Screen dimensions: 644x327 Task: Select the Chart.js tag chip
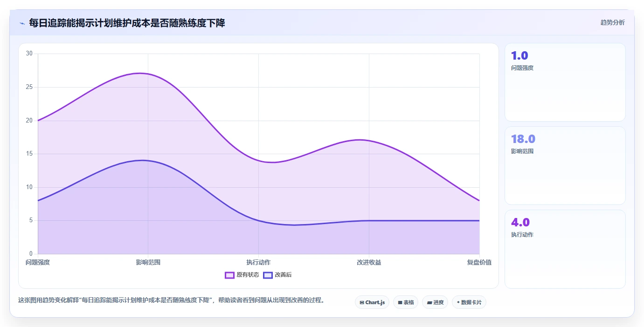[x=372, y=302]
